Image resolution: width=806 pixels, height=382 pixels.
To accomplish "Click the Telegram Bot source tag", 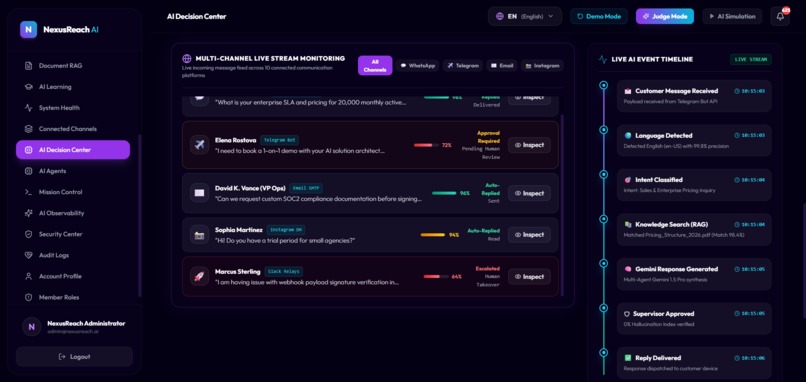I will [280, 140].
